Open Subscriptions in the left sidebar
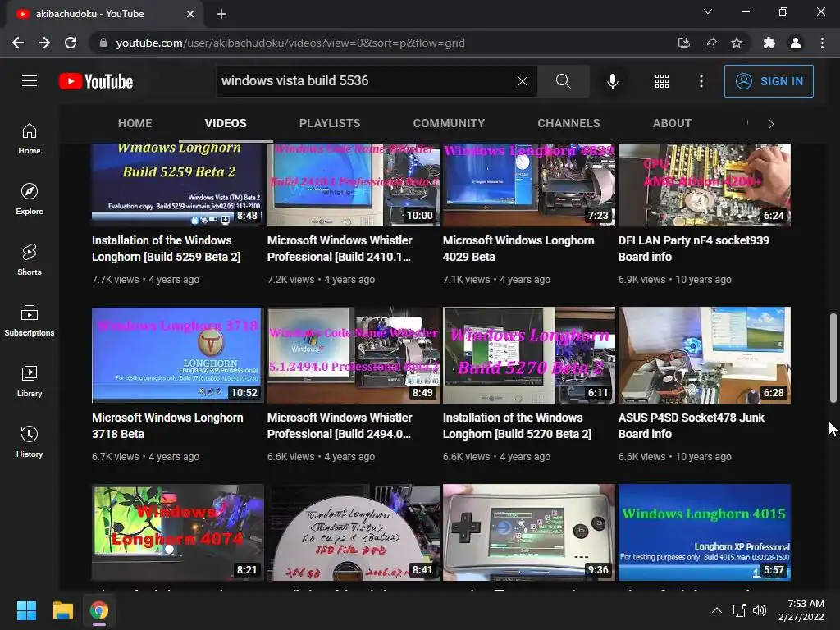Viewport: 840px width, 630px height. click(x=30, y=320)
